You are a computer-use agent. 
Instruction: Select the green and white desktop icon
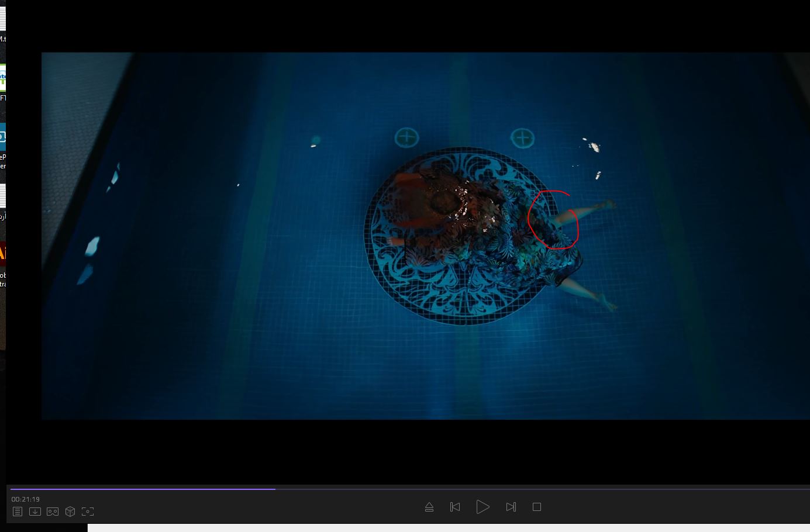(2, 78)
